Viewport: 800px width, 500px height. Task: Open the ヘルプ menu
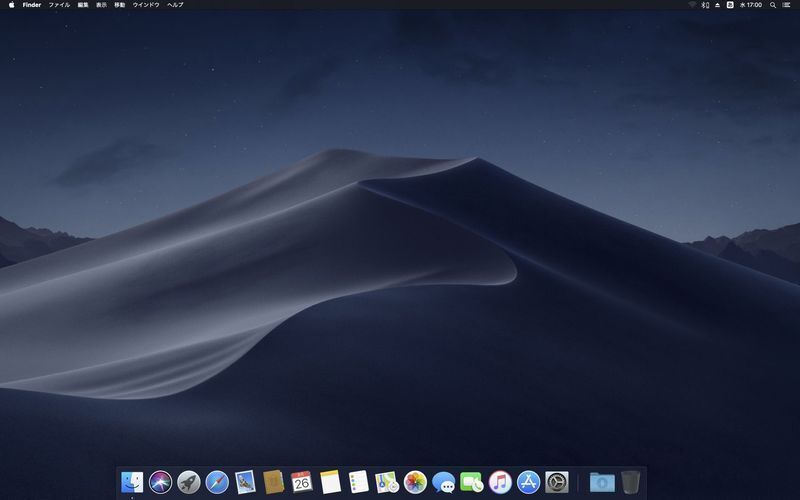(175, 5)
